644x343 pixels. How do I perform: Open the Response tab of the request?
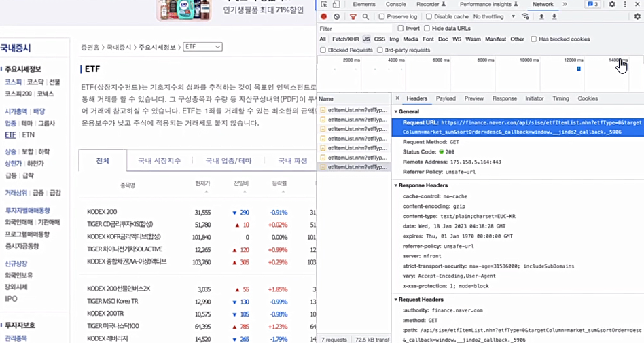tap(504, 98)
